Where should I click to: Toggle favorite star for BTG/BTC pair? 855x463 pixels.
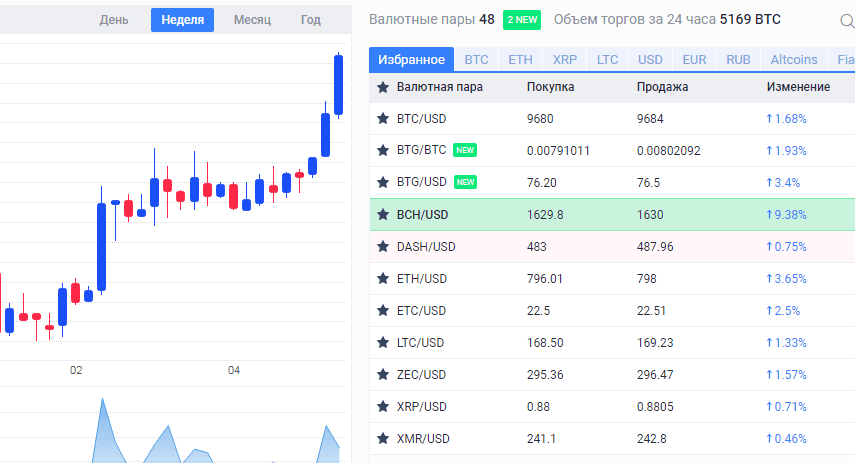click(x=383, y=150)
